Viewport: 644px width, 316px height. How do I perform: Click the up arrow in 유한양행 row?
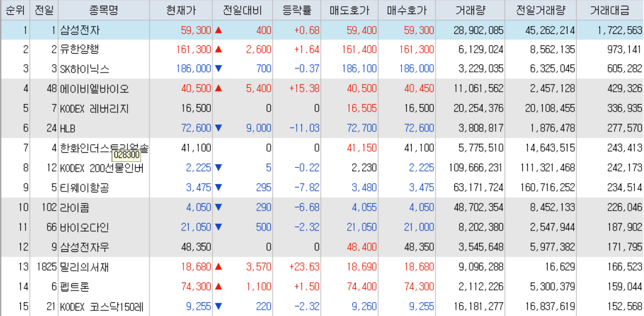(x=219, y=50)
